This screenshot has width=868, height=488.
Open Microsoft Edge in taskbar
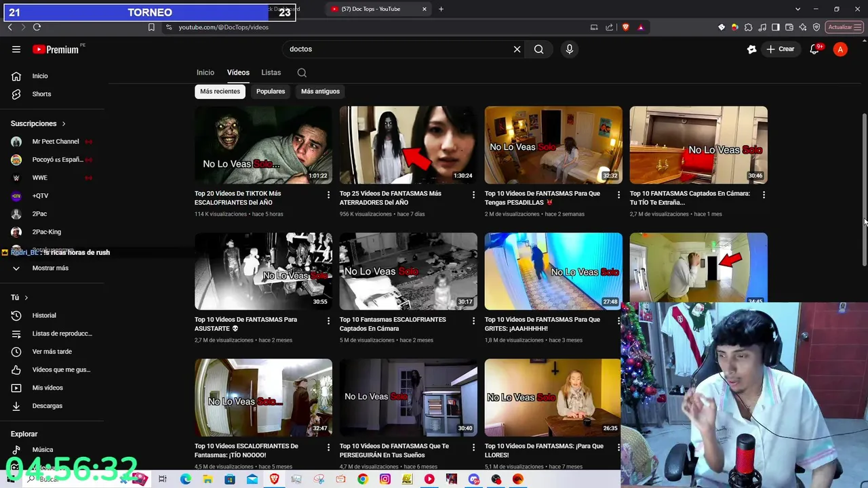click(185, 479)
